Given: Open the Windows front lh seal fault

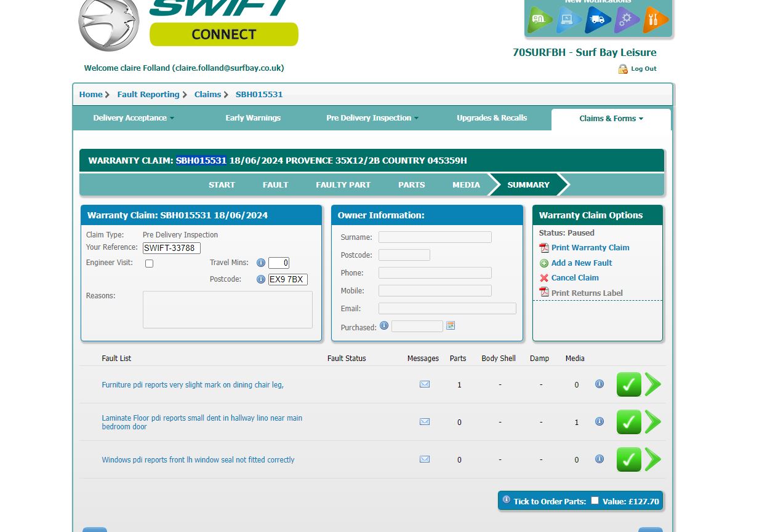Looking at the screenshot, I should coord(198,460).
